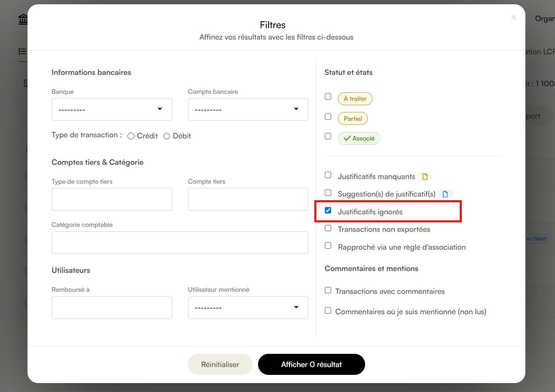Click Afficher 0 résultat button
The width and height of the screenshot is (555, 392).
[312, 365]
